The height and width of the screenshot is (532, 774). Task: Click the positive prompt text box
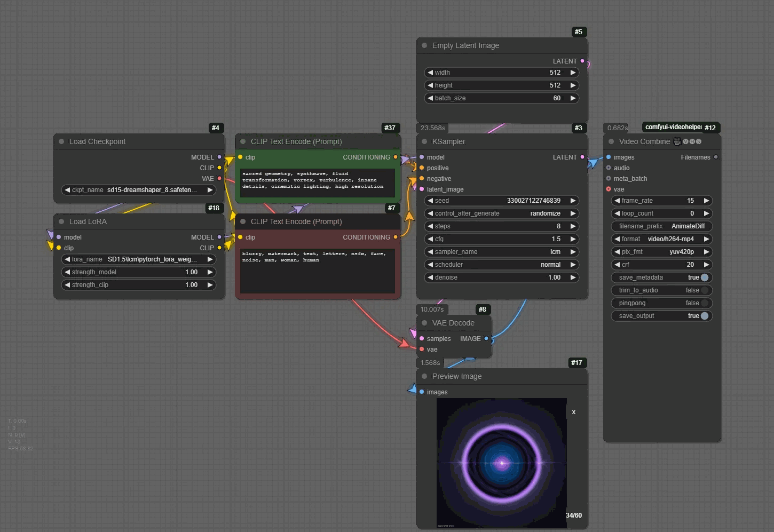pos(317,182)
